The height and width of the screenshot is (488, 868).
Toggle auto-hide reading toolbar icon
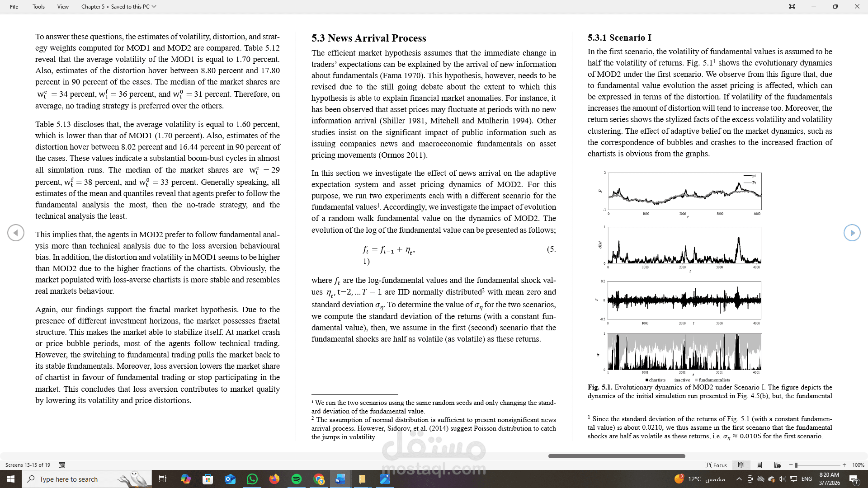click(x=792, y=6)
